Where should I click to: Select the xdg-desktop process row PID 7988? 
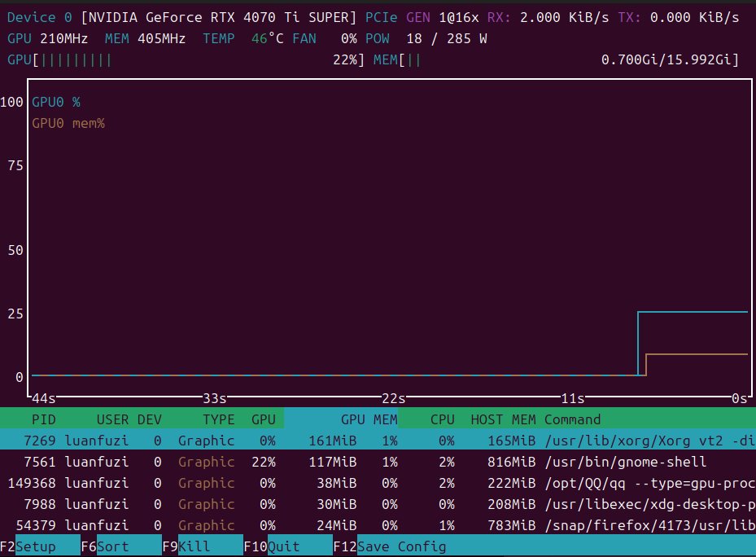[378, 504]
